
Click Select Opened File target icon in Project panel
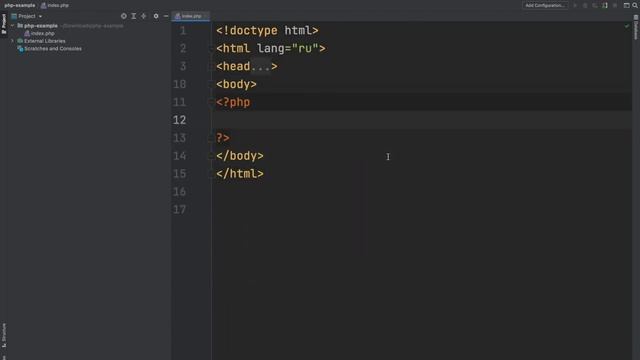[x=124, y=16]
